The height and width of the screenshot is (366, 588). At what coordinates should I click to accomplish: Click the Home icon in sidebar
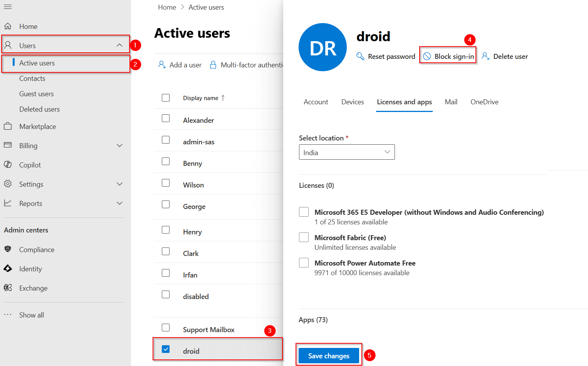point(8,26)
